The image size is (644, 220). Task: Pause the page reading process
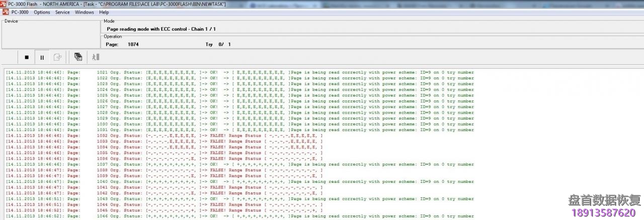point(42,57)
